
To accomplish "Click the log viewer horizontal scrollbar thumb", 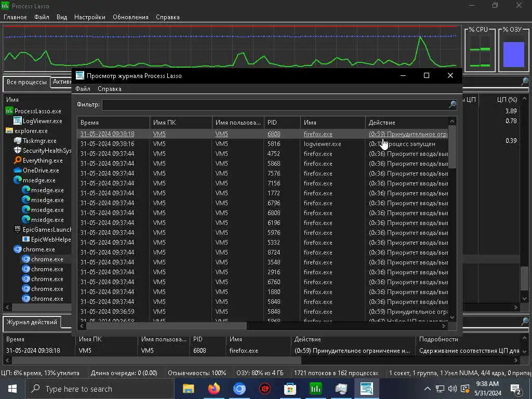I will coord(166,326).
